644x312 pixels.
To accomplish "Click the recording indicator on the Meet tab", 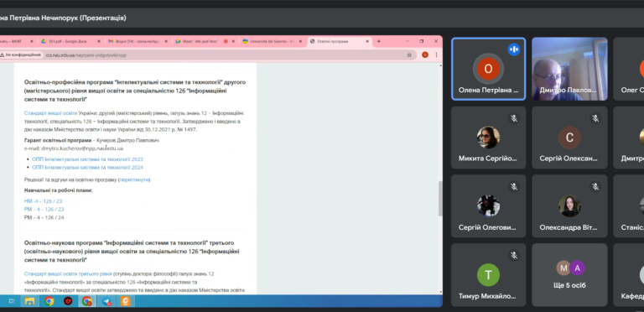I will (x=226, y=41).
